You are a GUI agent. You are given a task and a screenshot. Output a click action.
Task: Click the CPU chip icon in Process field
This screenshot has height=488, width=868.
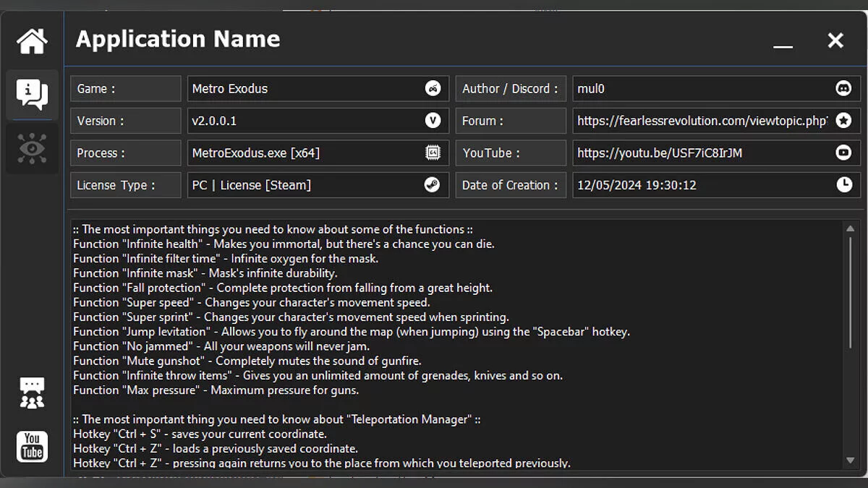[433, 153]
